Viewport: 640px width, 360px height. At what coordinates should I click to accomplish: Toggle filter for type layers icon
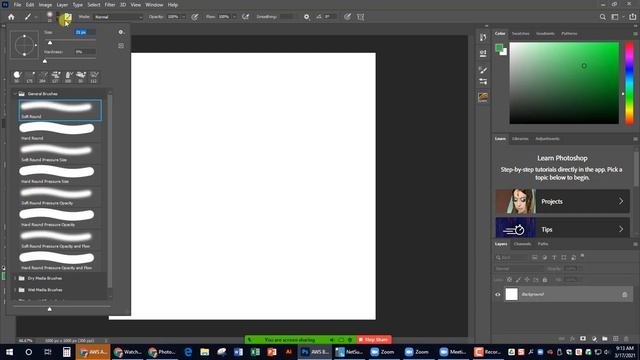554,258
